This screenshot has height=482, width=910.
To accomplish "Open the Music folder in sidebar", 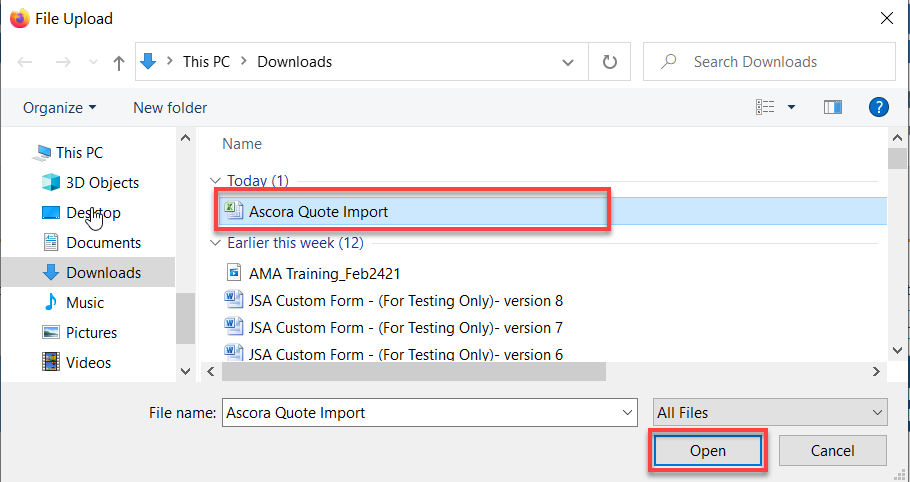I will 84,303.
